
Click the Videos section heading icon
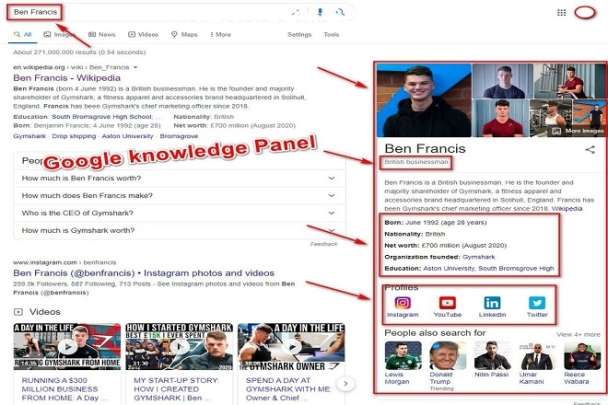(x=18, y=312)
